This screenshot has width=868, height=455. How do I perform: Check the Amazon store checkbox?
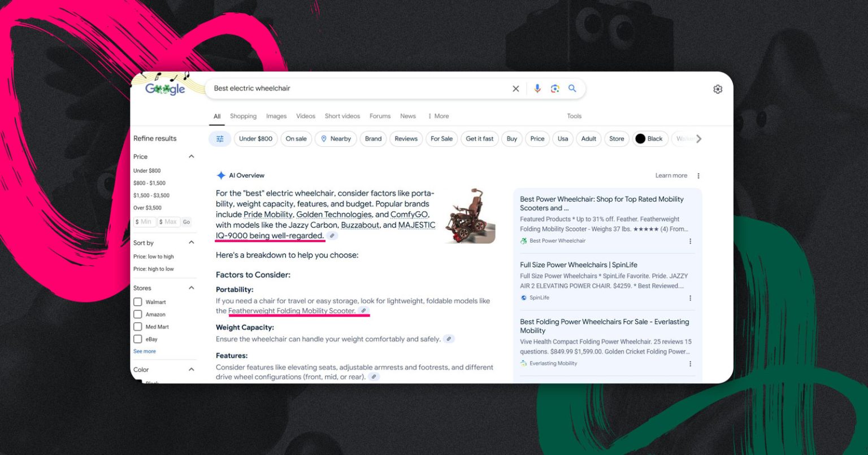pyautogui.click(x=138, y=314)
